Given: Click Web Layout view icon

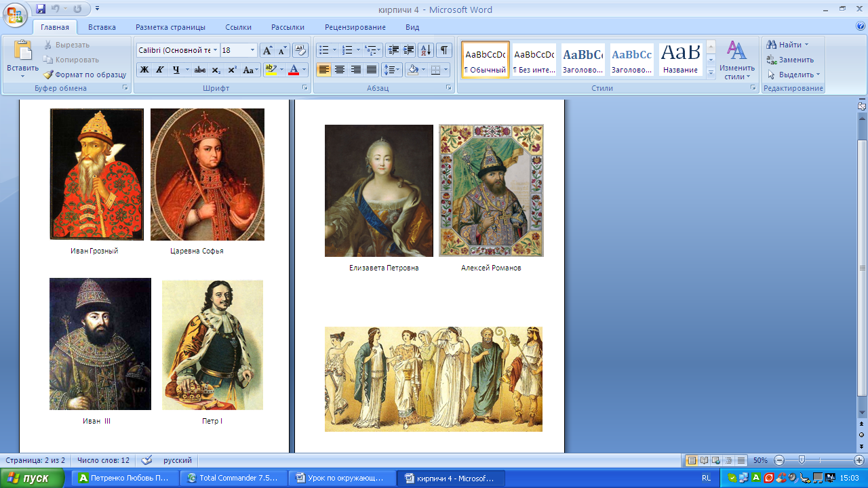Looking at the screenshot, I should [x=716, y=460].
